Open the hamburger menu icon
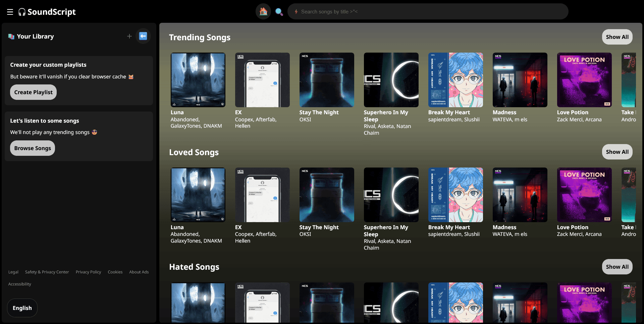The width and height of the screenshot is (644, 324). click(10, 12)
